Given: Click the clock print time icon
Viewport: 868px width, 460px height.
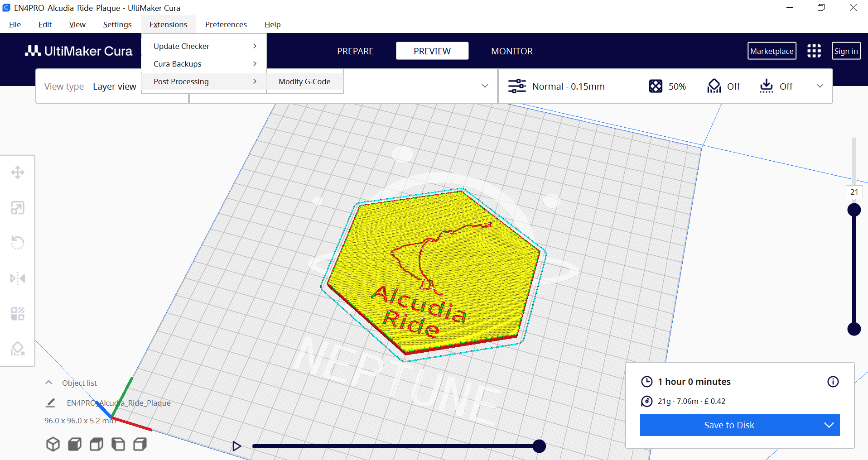Looking at the screenshot, I should (x=647, y=382).
